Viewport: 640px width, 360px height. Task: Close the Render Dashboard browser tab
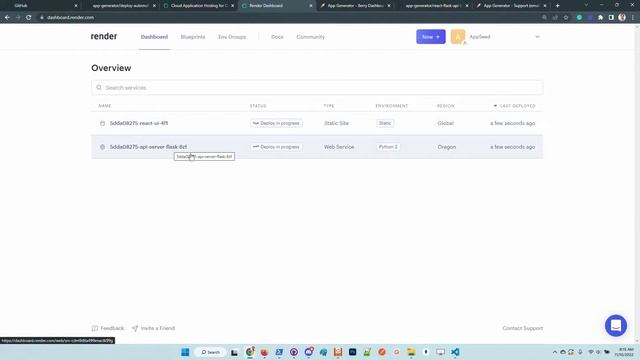(311, 6)
